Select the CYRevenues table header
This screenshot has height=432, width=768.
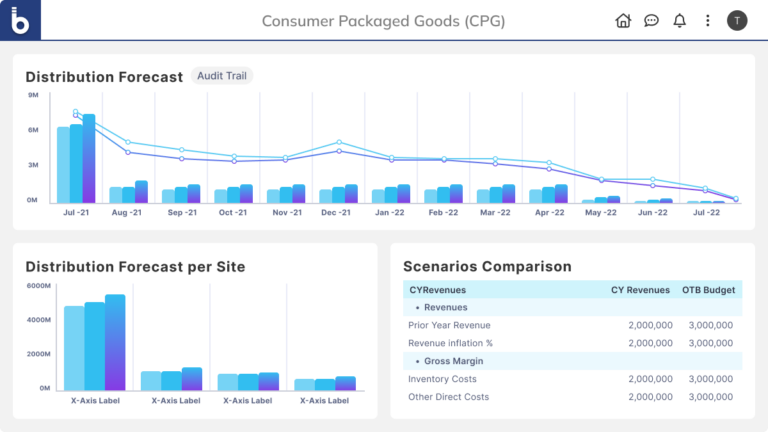(x=438, y=290)
